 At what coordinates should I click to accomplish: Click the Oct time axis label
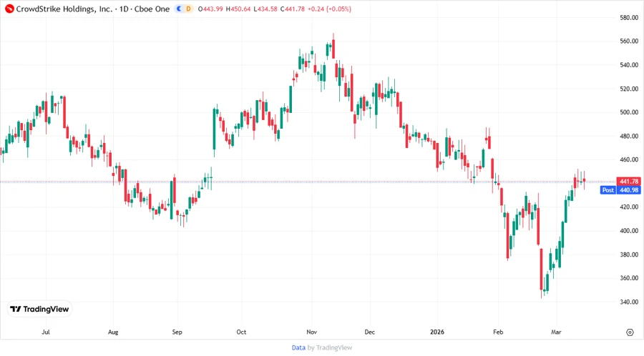(241, 332)
